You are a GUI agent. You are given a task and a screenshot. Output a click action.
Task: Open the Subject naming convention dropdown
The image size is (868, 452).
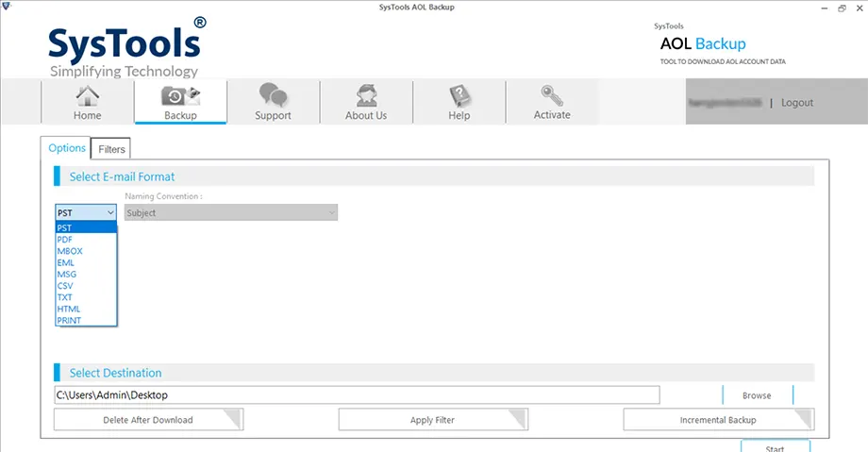tap(231, 212)
